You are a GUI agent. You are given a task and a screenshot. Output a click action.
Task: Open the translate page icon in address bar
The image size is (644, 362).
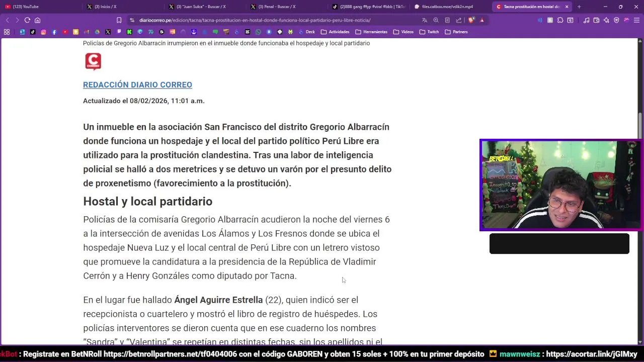[424, 20]
